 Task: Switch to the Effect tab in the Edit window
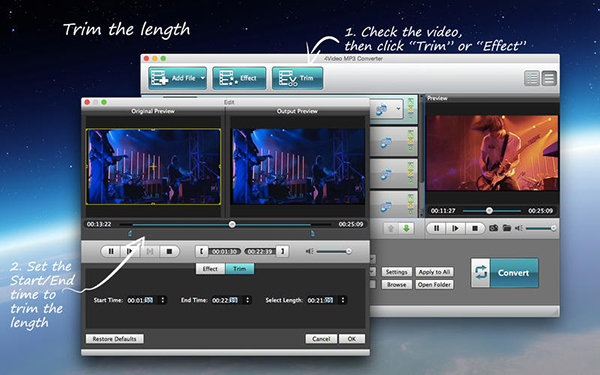pos(210,269)
